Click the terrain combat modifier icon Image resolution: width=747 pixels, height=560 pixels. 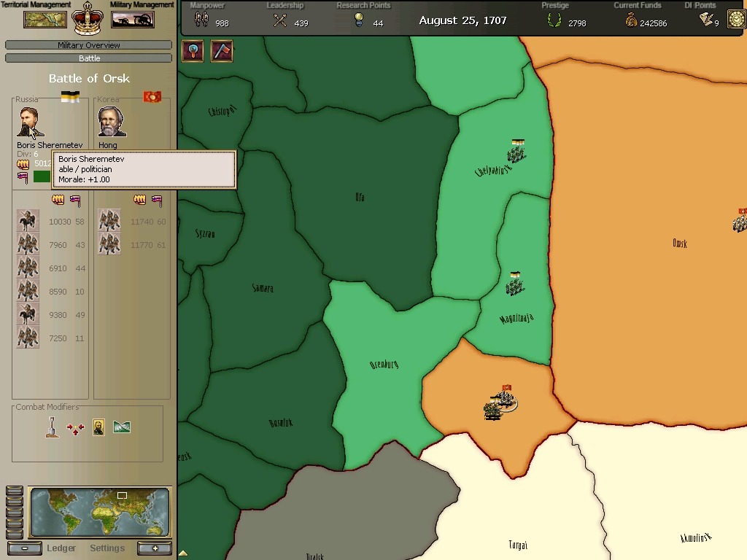122,427
